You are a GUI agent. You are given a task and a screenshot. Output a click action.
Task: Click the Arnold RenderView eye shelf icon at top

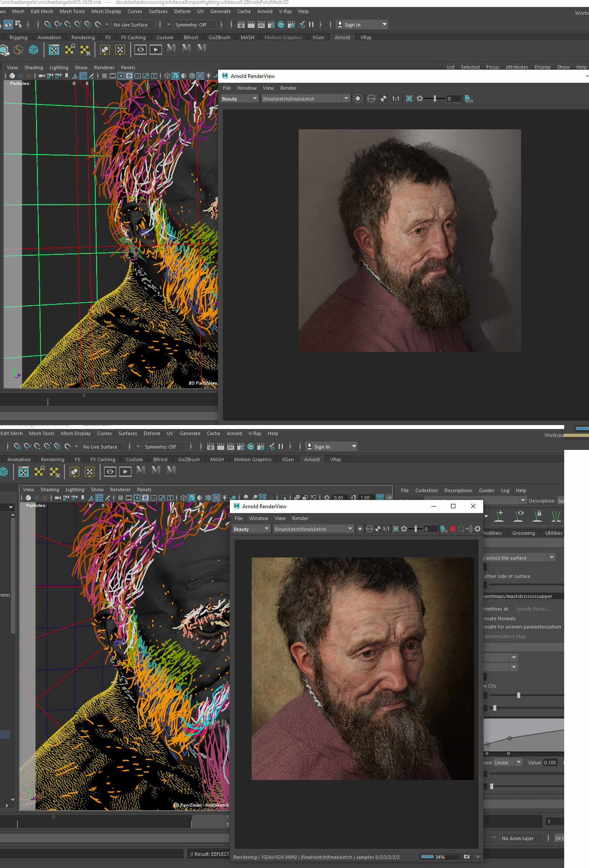140,50
